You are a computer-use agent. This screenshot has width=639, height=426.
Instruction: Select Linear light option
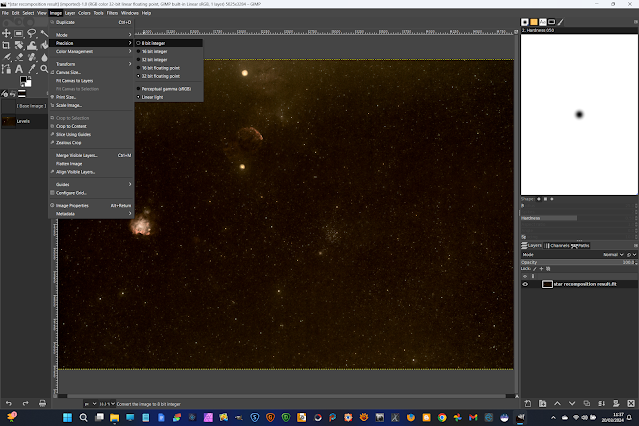pyautogui.click(x=169, y=97)
